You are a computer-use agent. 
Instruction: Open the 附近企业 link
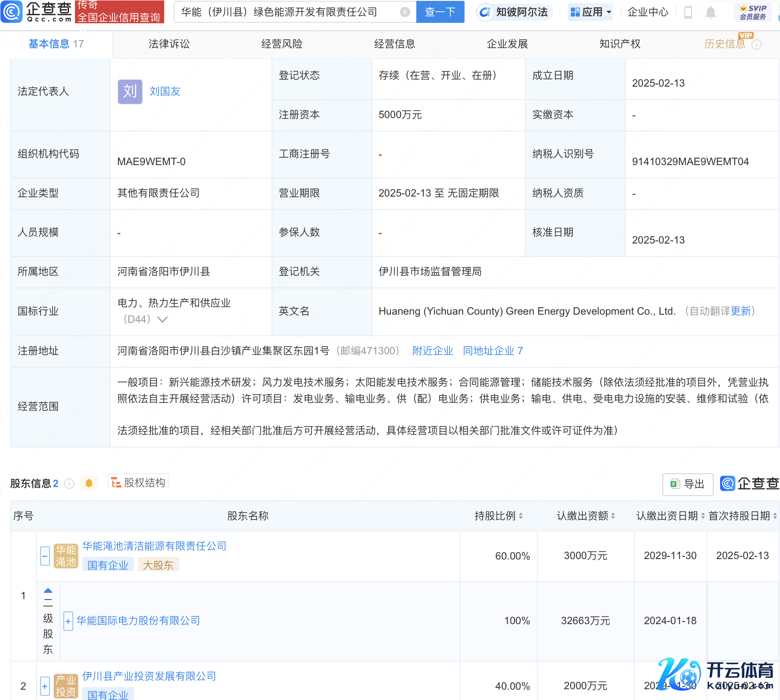[x=432, y=351]
